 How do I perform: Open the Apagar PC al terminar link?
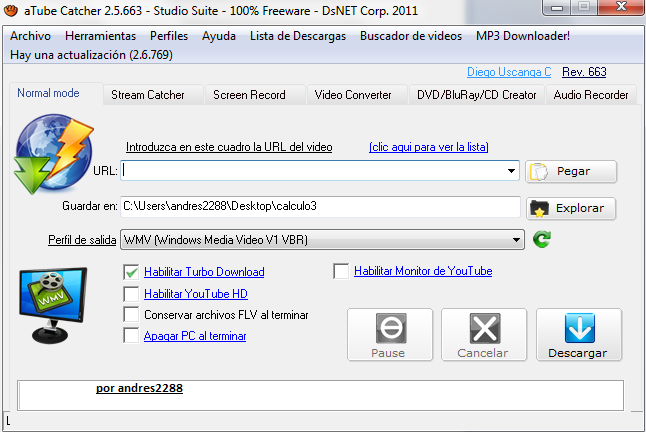[x=195, y=336]
